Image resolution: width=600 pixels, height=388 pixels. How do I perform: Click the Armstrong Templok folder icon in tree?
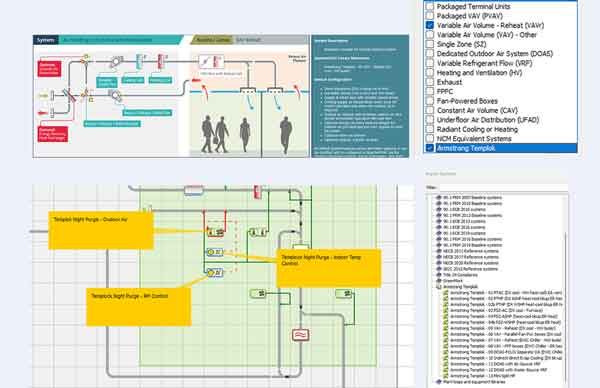(x=439, y=287)
